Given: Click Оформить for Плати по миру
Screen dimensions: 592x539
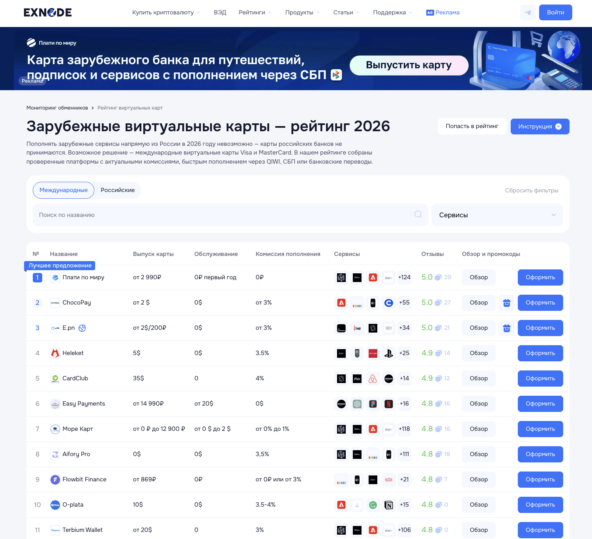Looking at the screenshot, I should coord(540,277).
